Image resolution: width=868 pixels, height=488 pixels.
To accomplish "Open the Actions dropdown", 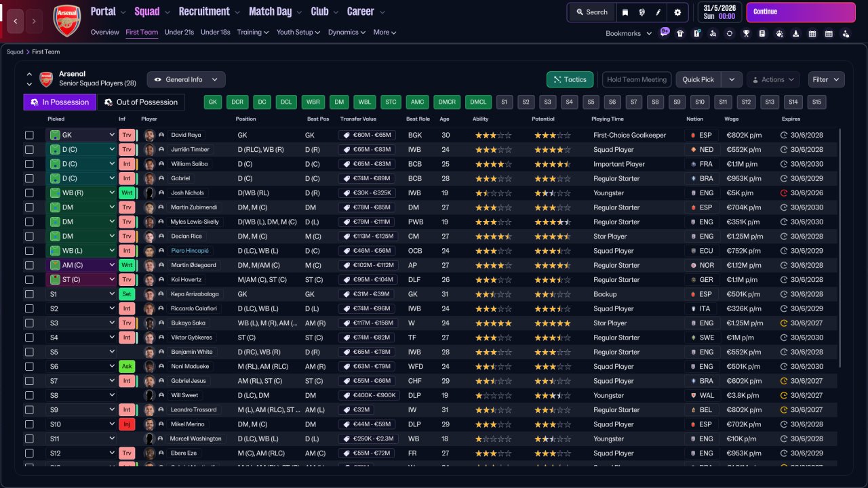I will (773, 79).
